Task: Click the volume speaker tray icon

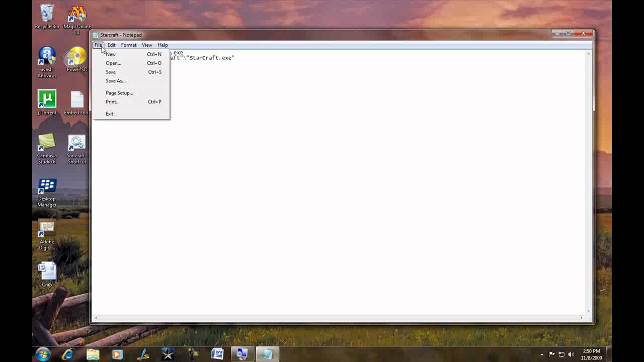Action: click(572, 354)
